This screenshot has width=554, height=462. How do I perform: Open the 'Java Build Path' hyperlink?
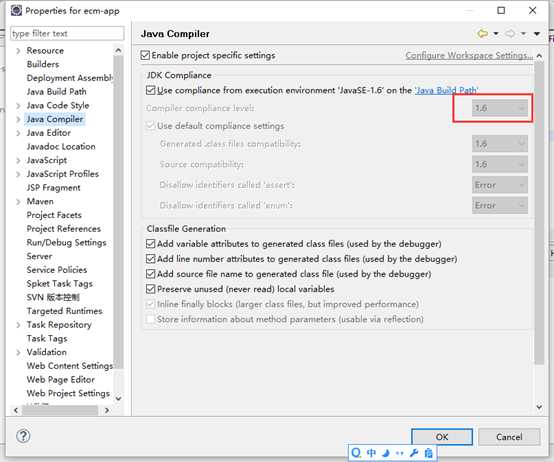pos(447,90)
